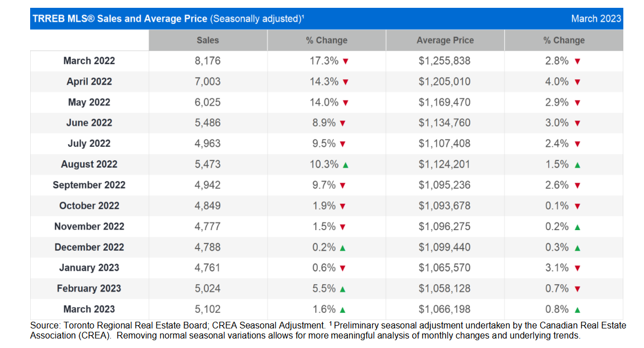
Task: Click the red down arrow beside 3.1%
Action: coord(577,268)
